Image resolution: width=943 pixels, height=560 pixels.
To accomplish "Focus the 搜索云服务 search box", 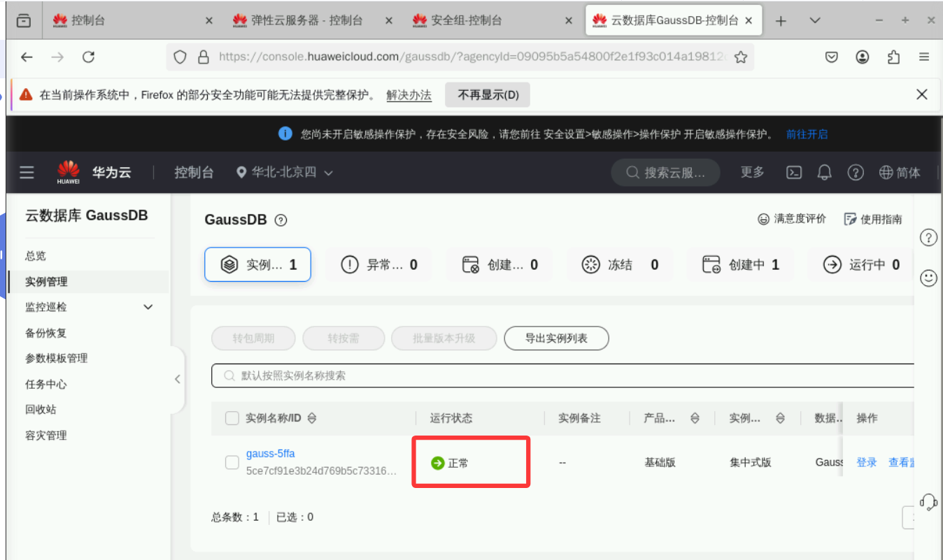I will click(666, 172).
